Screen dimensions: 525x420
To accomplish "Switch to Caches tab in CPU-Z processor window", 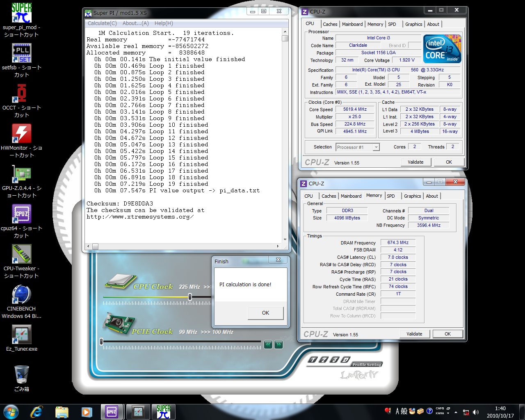I will point(330,24).
